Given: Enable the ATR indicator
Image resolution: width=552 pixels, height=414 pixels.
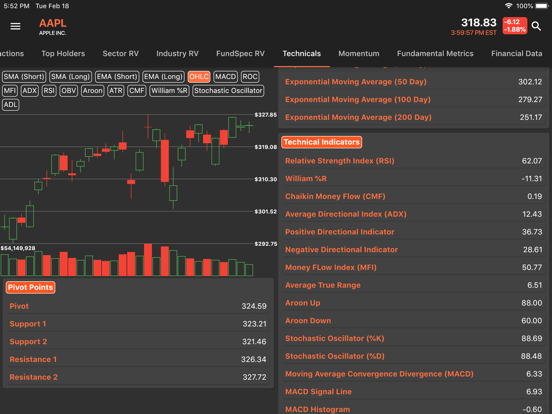Looking at the screenshot, I should [x=115, y=91].
